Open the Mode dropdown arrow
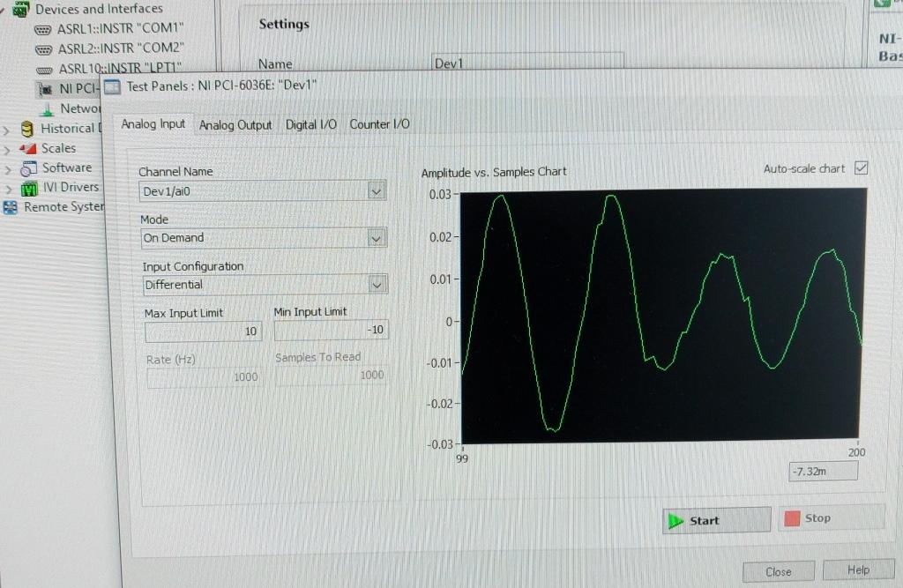 tap(376, 238)
